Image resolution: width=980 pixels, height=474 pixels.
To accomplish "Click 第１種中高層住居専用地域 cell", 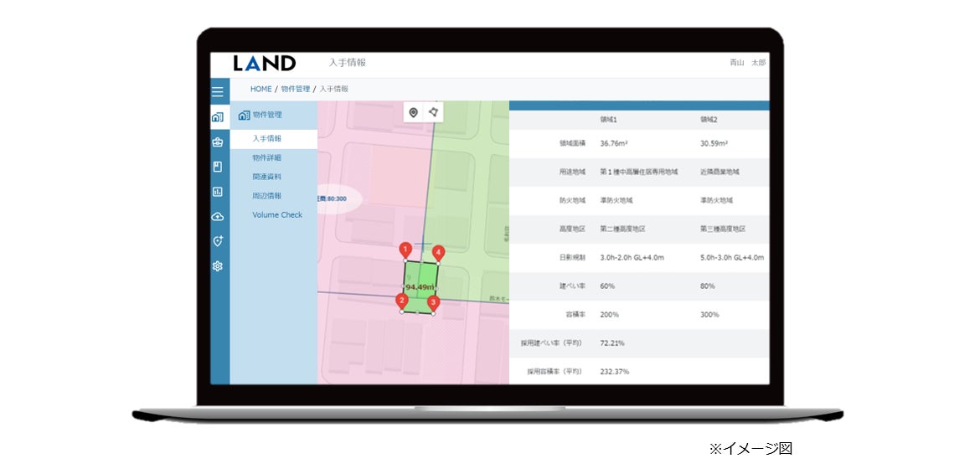I will 639,172.
